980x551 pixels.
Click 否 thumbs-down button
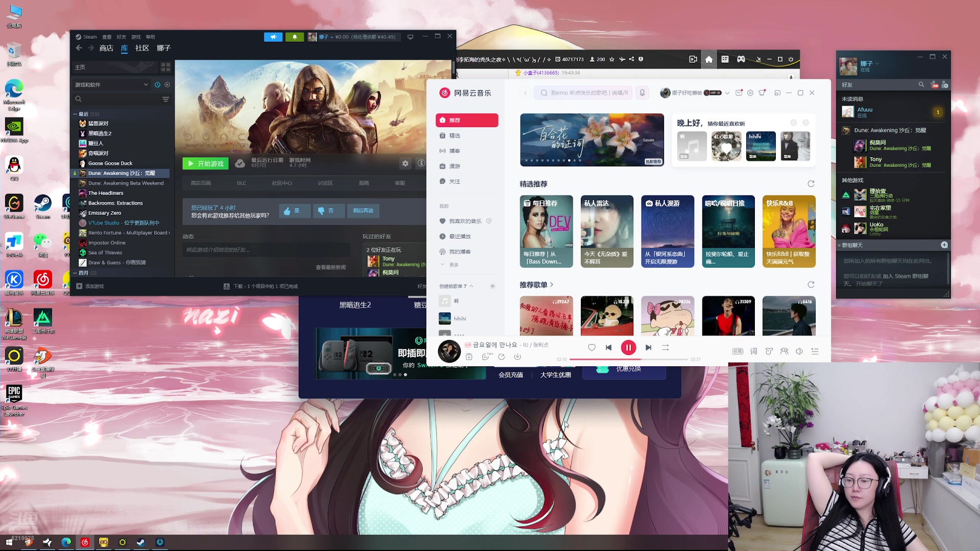tap(329, 211)
